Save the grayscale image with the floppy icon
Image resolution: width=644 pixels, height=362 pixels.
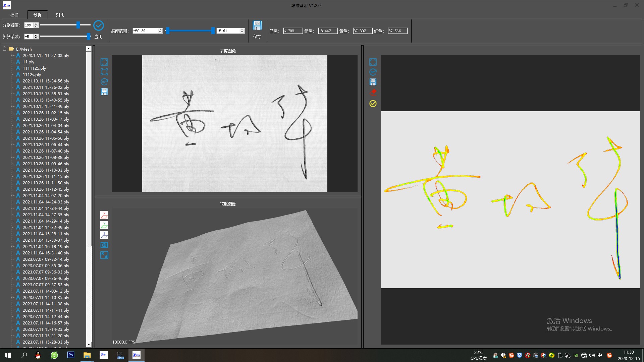click(x=104, y=92)
